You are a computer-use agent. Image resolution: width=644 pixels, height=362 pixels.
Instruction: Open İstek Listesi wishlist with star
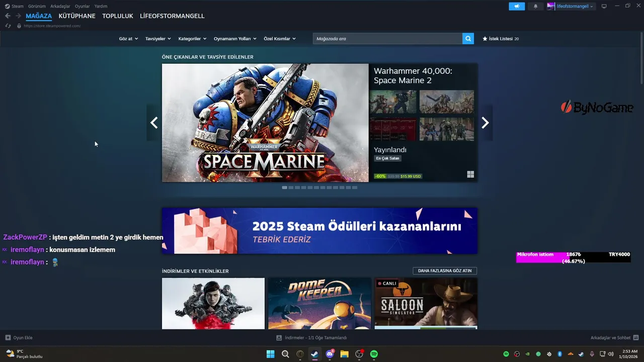pos(500,39)
